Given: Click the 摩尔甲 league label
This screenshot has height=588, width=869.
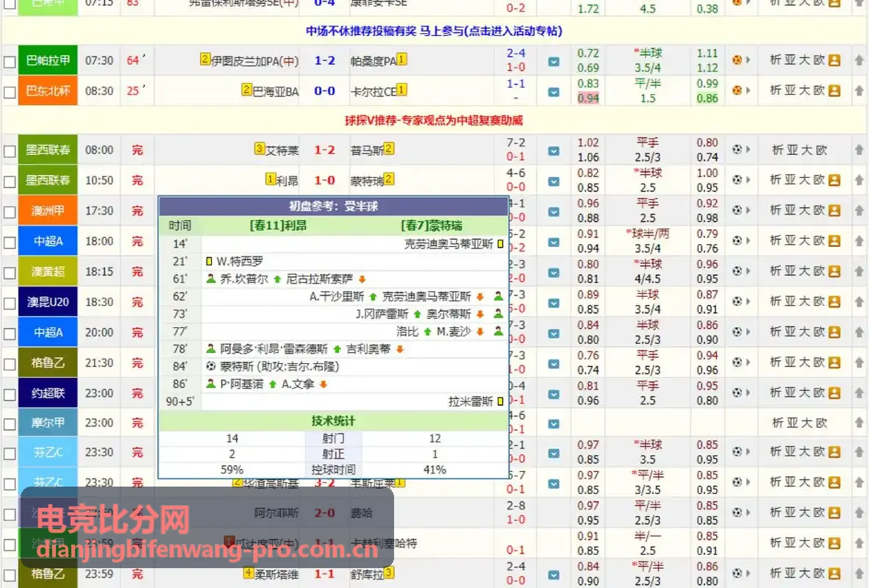Looking at the screenshot, I should tap(48, 423).
